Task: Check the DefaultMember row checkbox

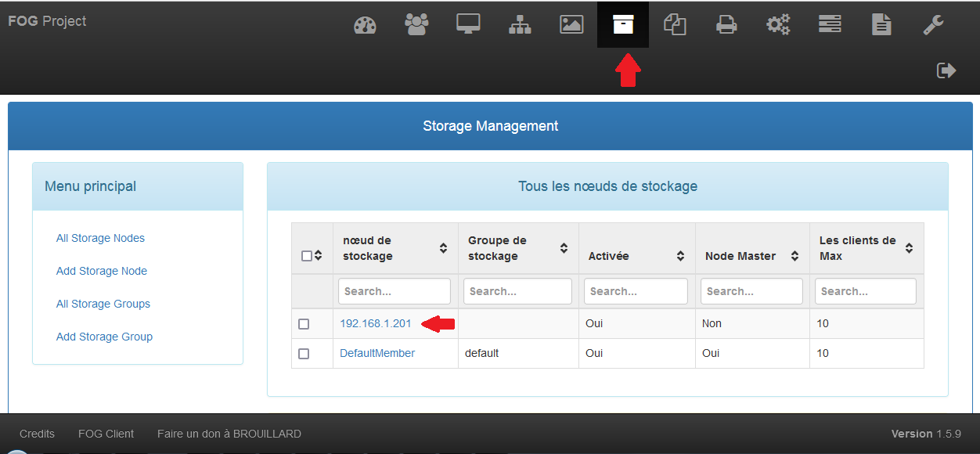Action: (x=304, y=354)
